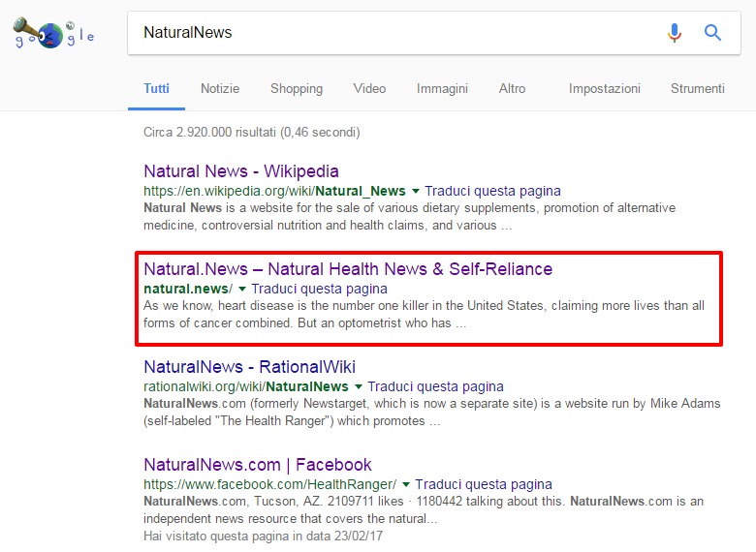The image size is (756, 552).
Task: Open the Altro menu
Action: point(512,89)
